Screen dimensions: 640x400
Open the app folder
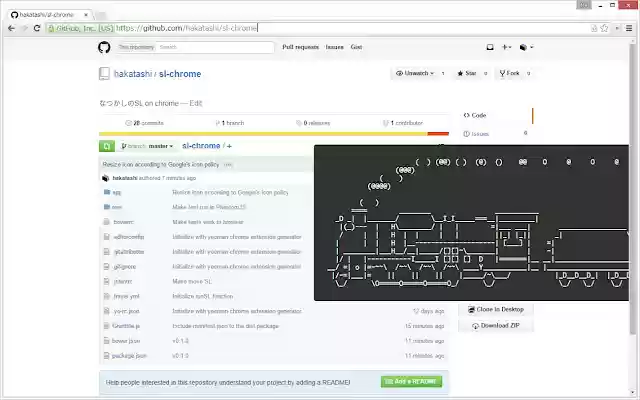coord(117,192)
